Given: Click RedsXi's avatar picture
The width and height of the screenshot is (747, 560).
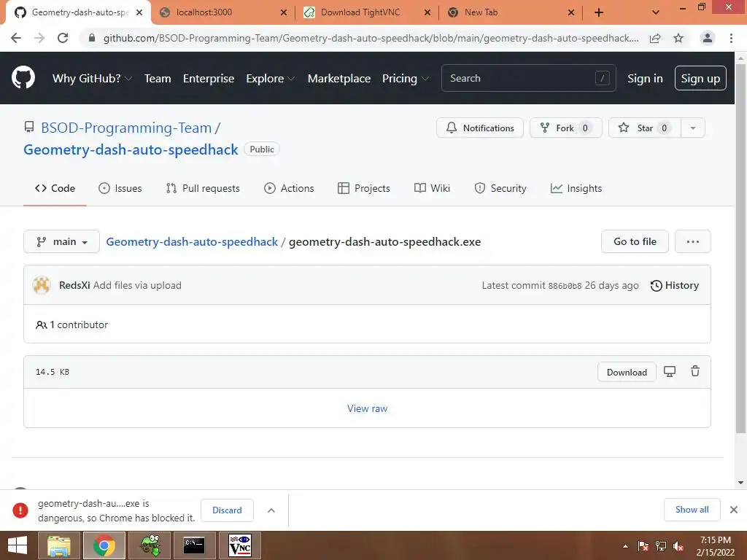Looking at the screenshot, I should pyautogui.click(x=42, y=285).
